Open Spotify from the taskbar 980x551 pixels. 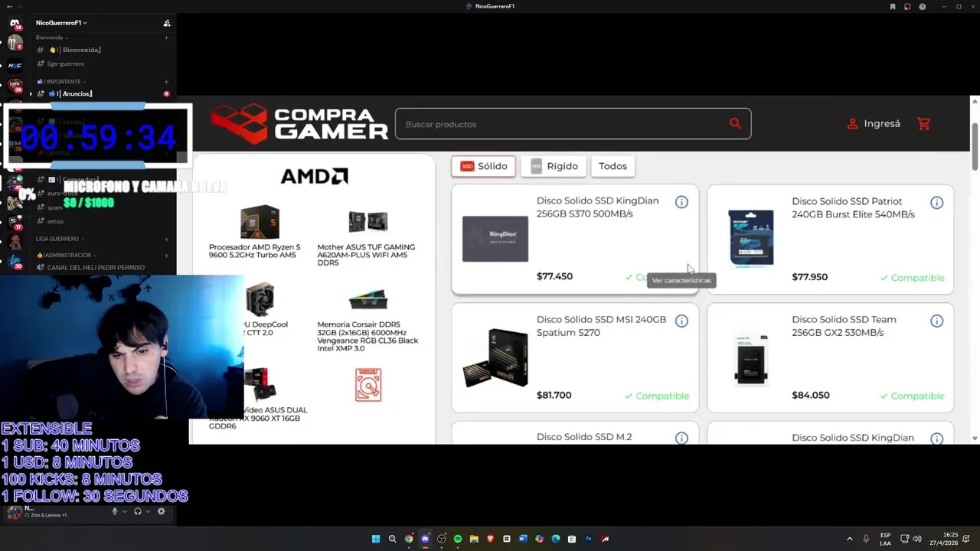click(x=458, y=539)
